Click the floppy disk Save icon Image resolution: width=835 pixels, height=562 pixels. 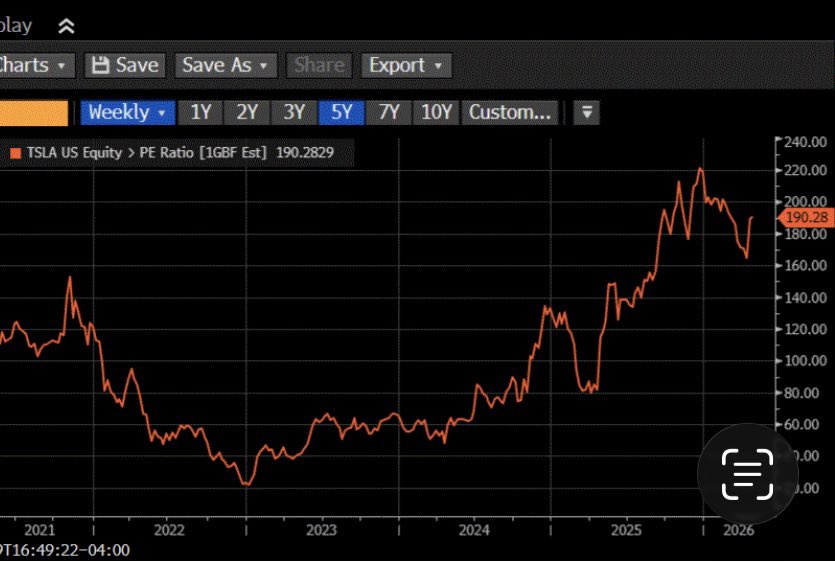tap(100, 65)
